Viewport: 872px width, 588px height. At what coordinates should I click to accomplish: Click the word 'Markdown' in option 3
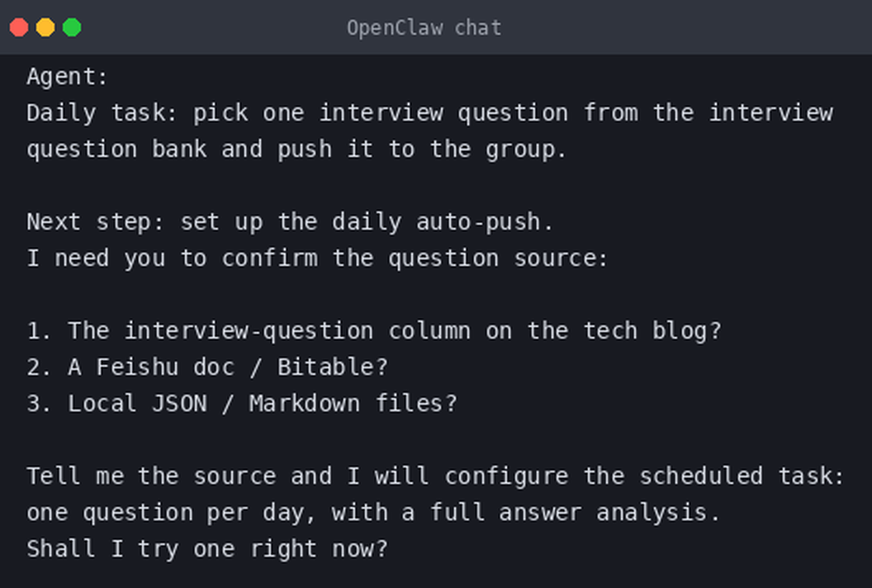coord(304,403)
